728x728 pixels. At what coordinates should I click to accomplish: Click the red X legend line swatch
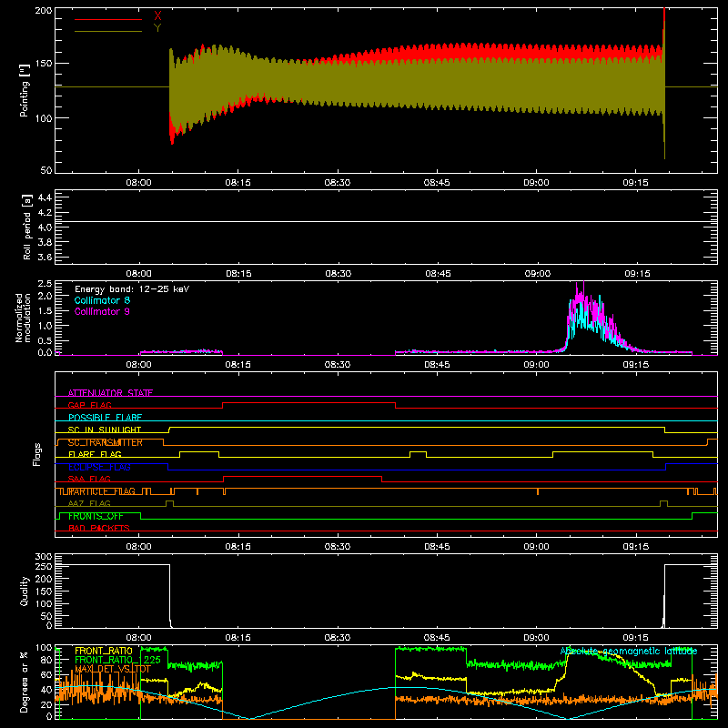pyautogui.click(x=108, y=19)
